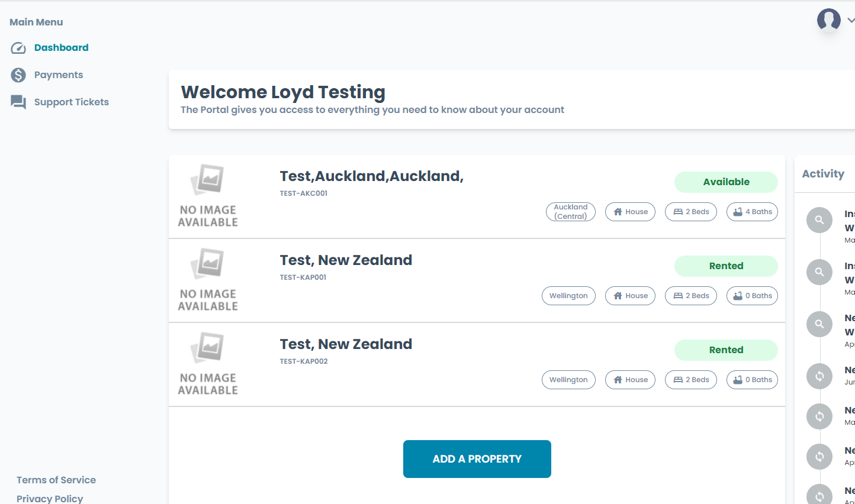Screen dimensions: 855x504
Task: Open the Payments menu item
Action: tap(59, 75)
